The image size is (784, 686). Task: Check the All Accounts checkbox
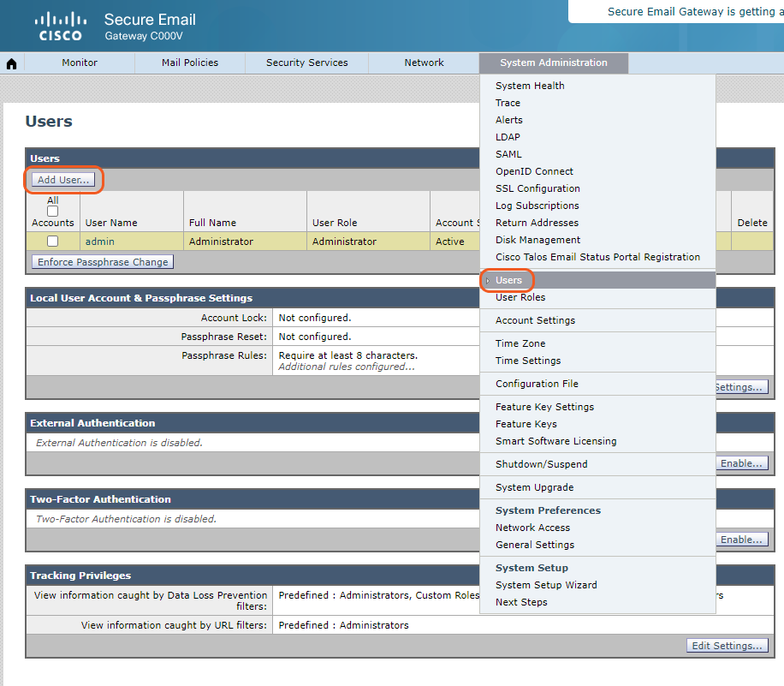click(x=52, y=211)
